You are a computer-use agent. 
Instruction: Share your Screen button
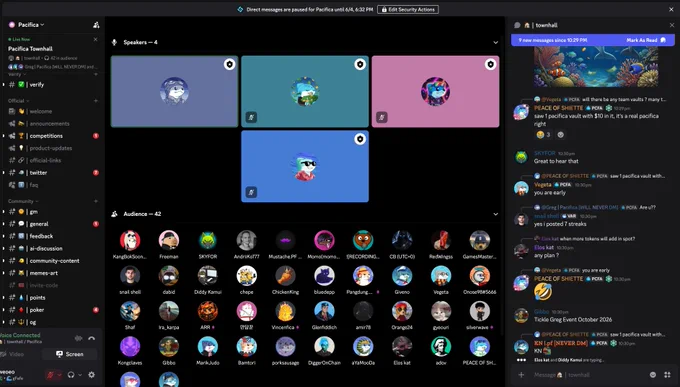70,354
